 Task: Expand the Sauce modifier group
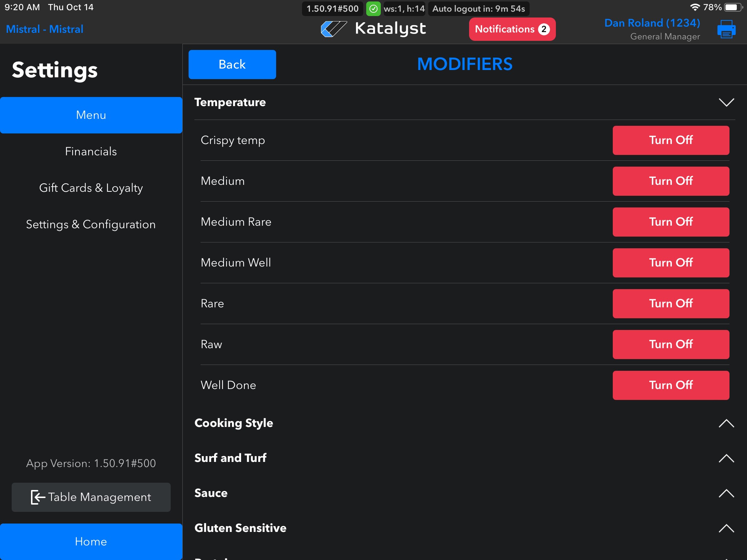[x=726, y=493]
